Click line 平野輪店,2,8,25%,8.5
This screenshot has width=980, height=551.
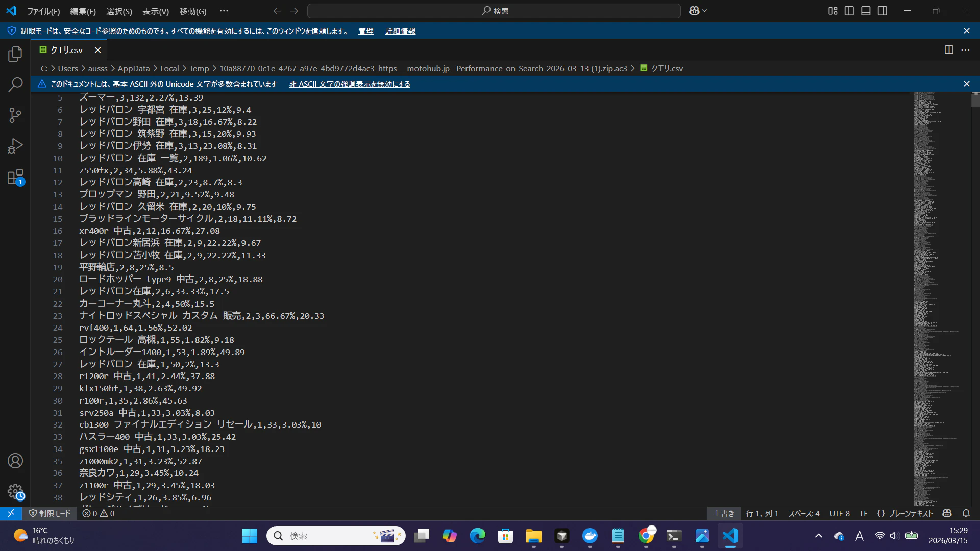point(126,267)
